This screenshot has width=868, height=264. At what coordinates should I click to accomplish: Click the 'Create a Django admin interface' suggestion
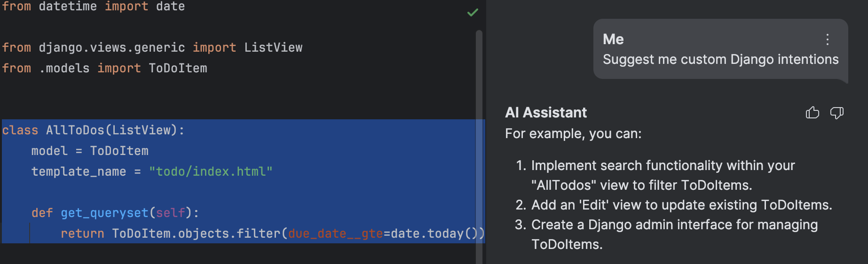(674, 225)
